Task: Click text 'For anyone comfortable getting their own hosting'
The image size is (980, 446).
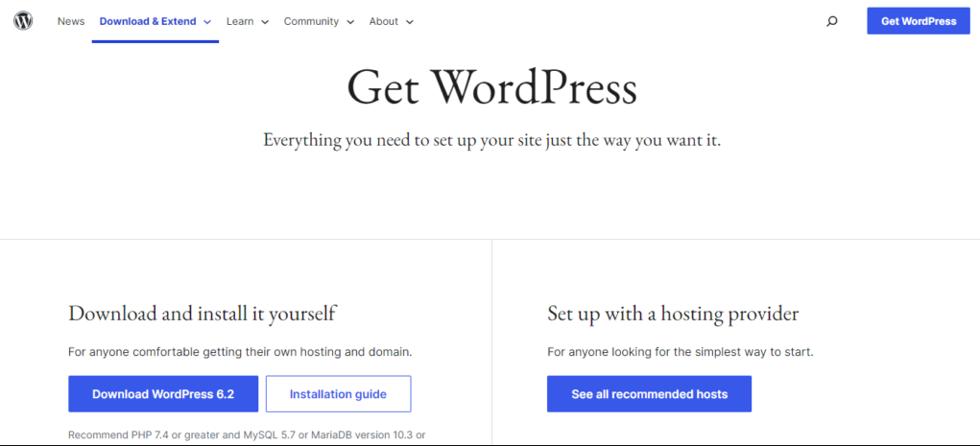Action: tap(240, 352)
